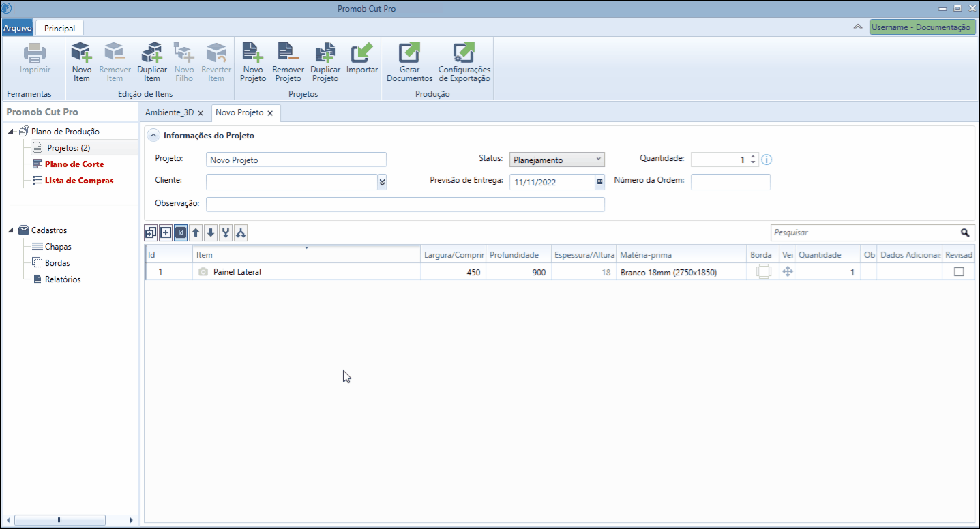Click the search magnifier icon
This screenshot has height=529, width=980.
965,232
